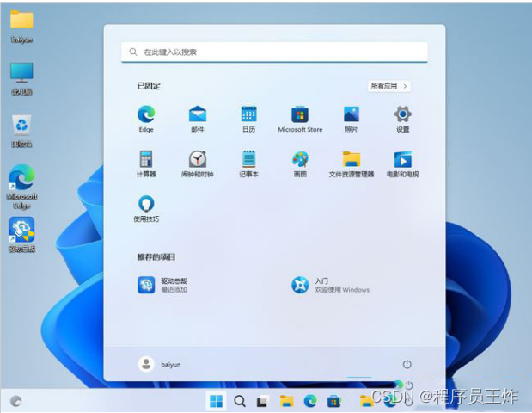This screenshot has height=413, width=532.
Task: Open Task View from the taskbar
Action: pos(262,401)
